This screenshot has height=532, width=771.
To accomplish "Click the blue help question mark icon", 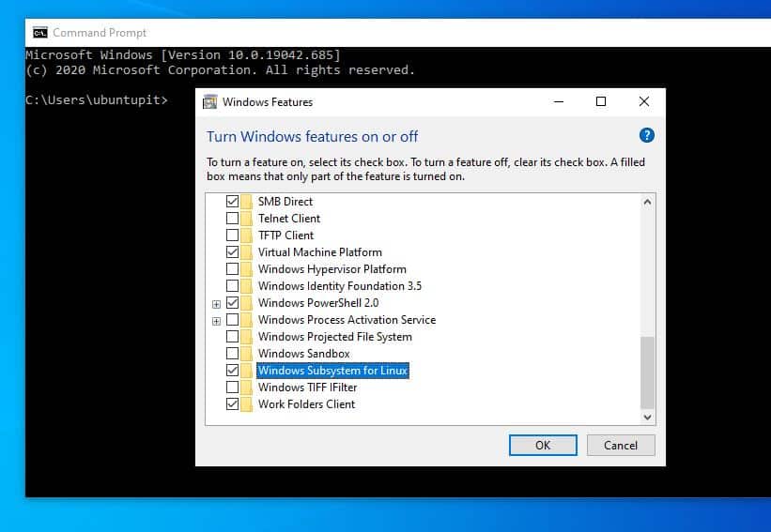I will (x=646, y=135).
